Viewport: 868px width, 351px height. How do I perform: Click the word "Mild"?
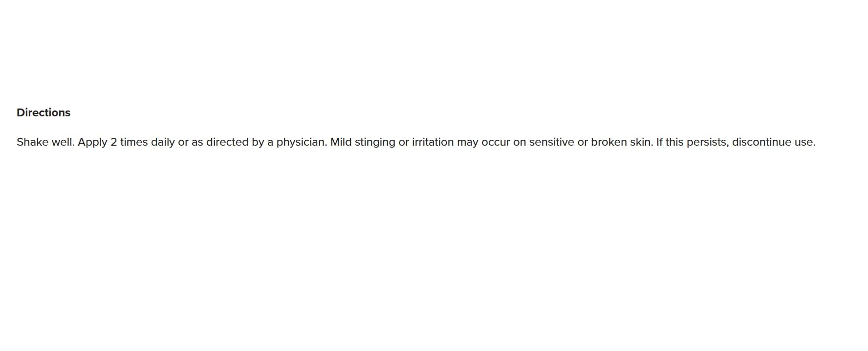[x=341, y=142]
